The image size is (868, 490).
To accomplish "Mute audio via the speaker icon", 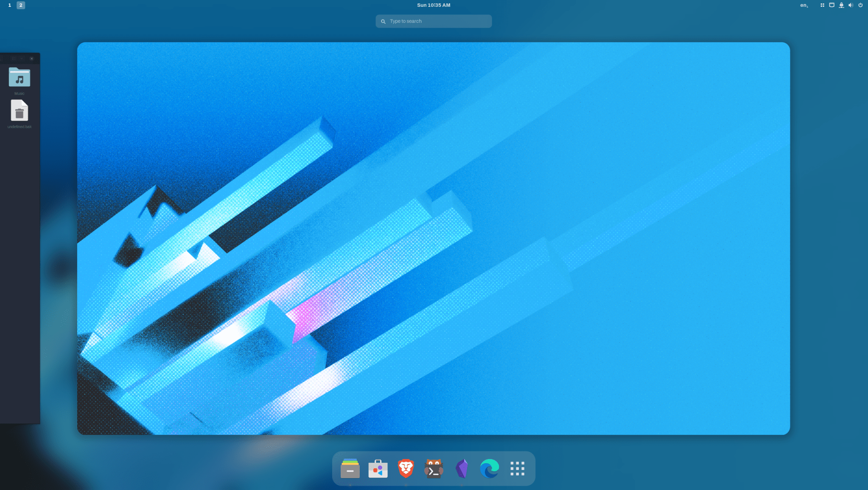I will (851, 5).
